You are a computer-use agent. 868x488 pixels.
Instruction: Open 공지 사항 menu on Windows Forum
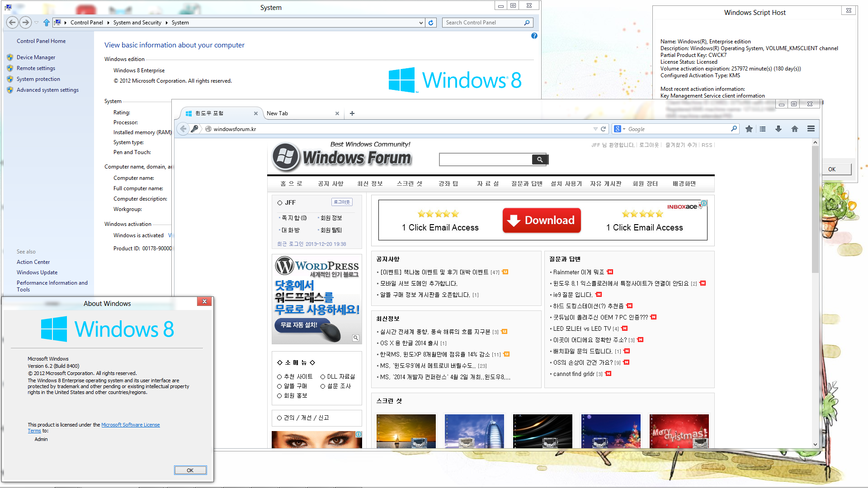[x=330, y=183]
